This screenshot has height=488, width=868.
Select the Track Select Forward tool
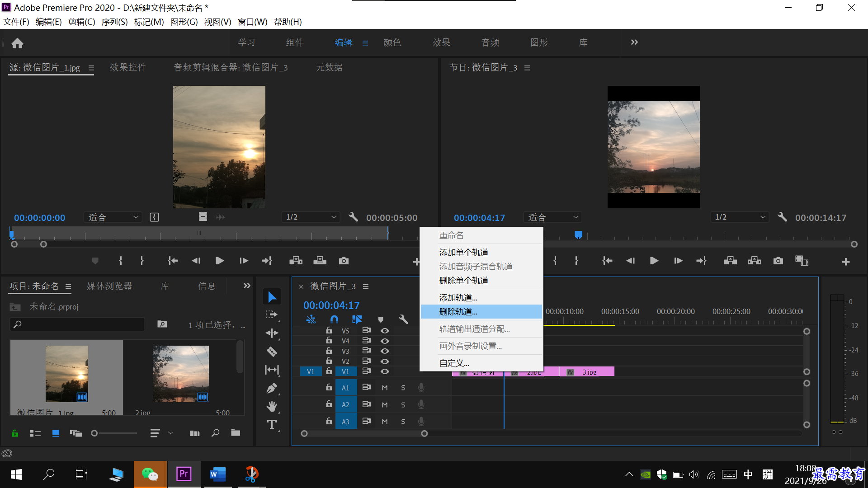click(272, 315)
